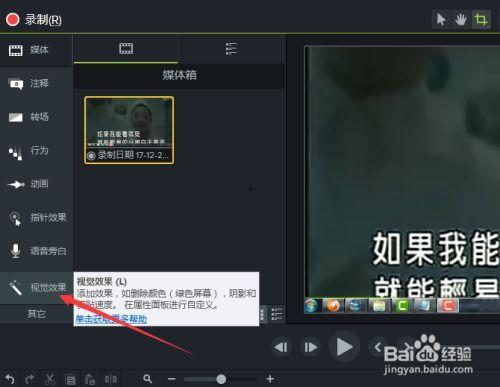Play the preview video
The width and height of the screenshot is (500, 387).
(344, 347)
